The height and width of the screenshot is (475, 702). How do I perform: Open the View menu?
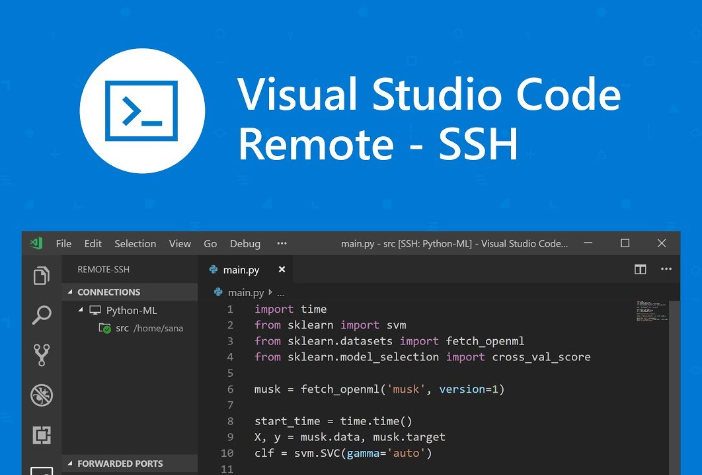[x=180, y=244]
